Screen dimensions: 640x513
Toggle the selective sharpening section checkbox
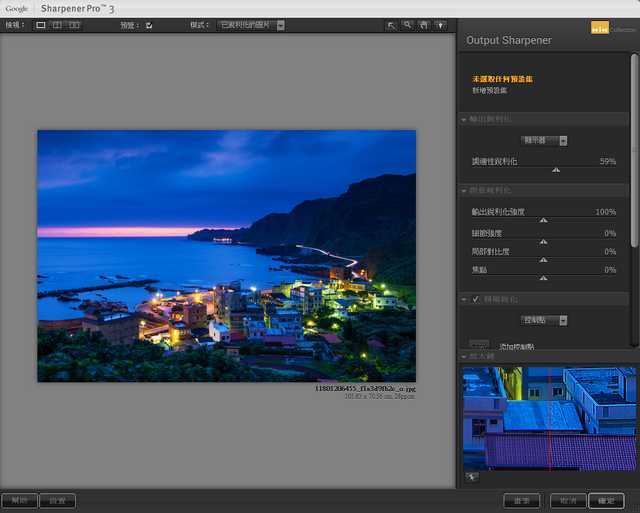tap(476, 299)
